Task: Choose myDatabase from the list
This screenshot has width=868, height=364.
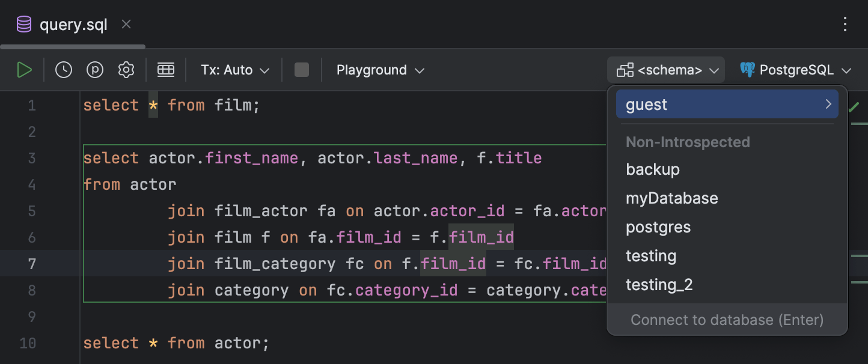Action: pyautogui.click(x=672, y=198)
